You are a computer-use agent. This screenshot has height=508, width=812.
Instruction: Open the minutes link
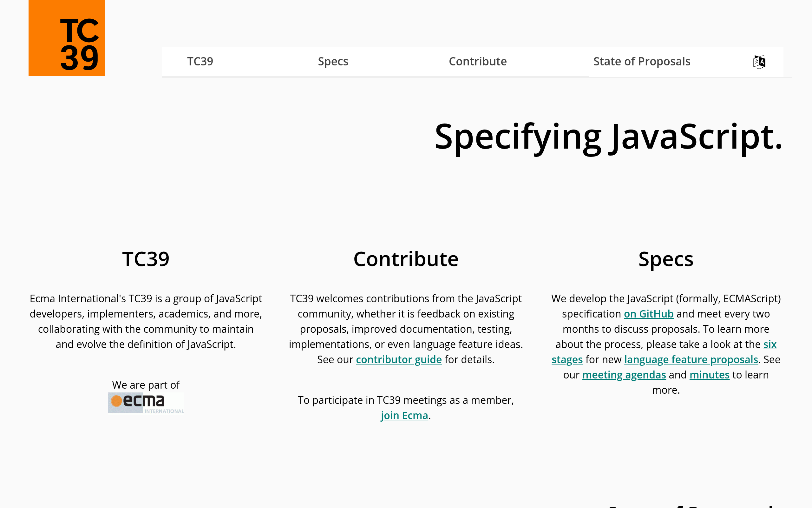click(x=709, y=375)
